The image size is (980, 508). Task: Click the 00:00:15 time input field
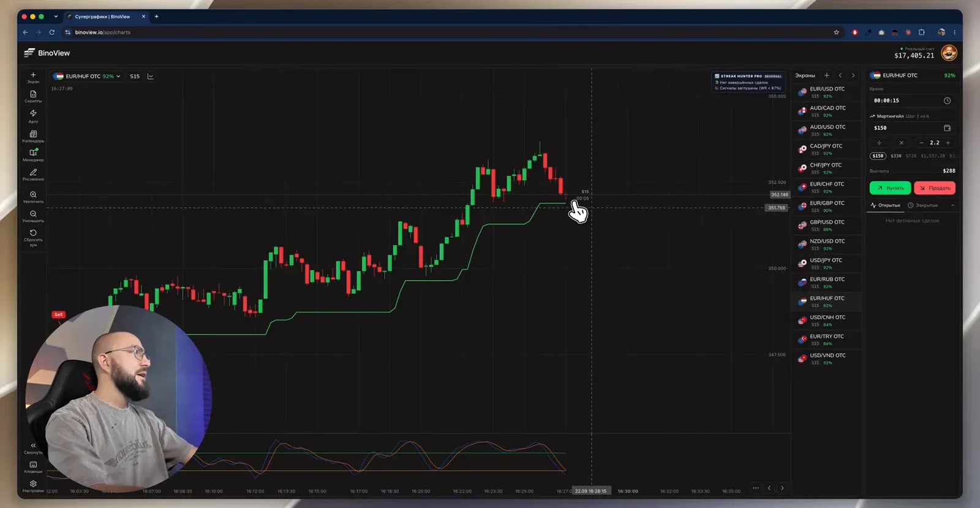[912, 100]
